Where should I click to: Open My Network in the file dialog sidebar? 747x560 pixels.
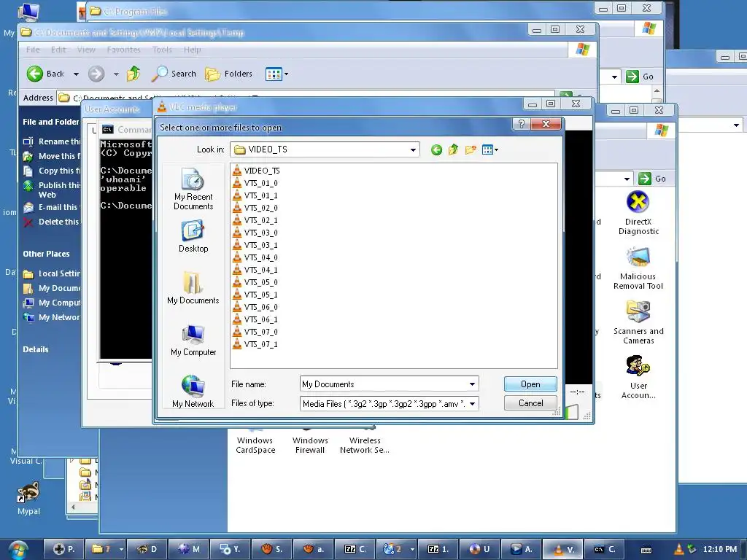coord(193,392)
